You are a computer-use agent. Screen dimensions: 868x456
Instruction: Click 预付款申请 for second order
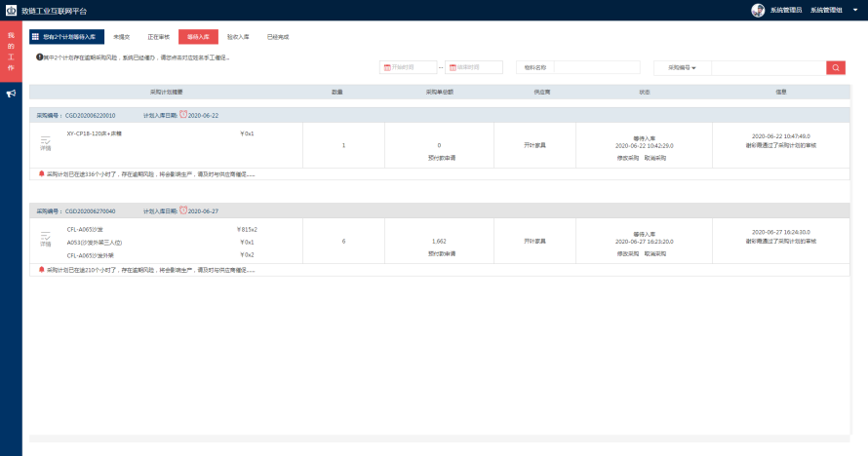[441, 253]
